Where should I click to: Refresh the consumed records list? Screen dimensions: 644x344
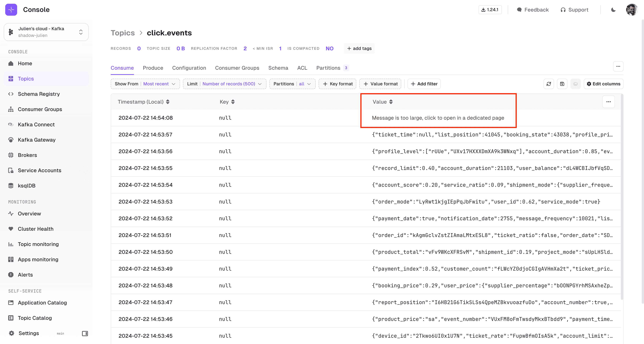tap(549, 84)
